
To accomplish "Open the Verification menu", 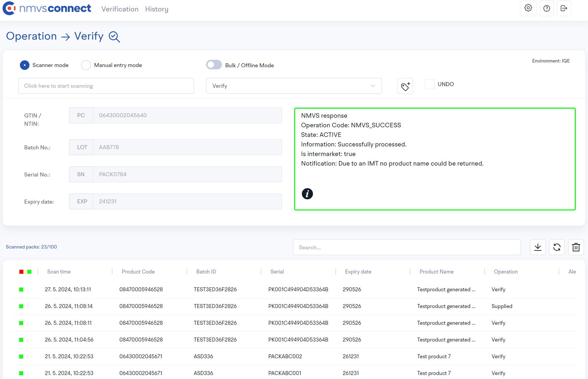I will [x=120, y=9].
